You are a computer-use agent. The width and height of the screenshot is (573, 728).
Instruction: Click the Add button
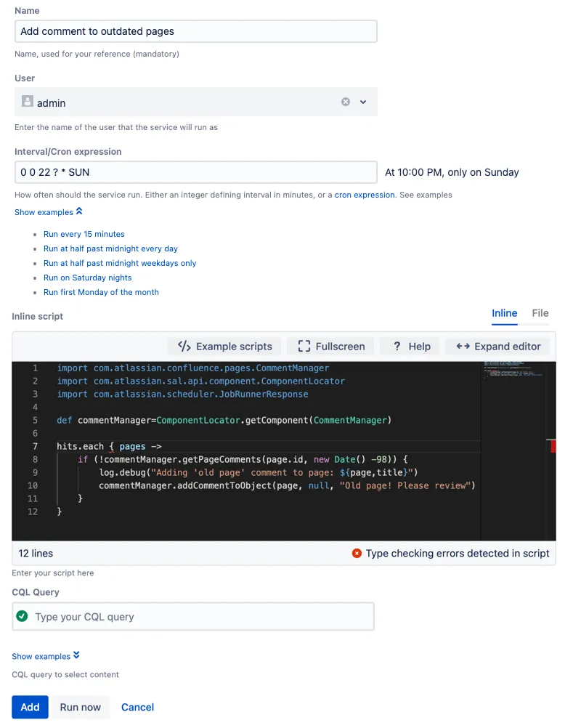click(31, 707)
